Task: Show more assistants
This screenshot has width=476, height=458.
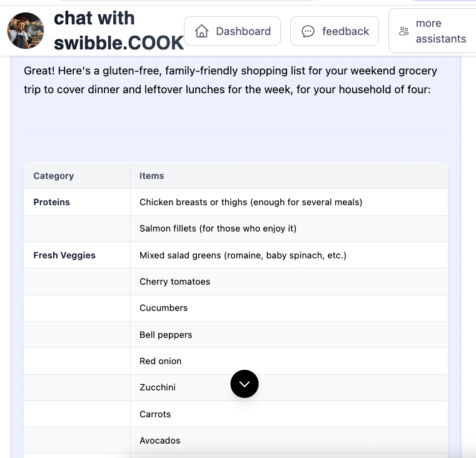Action: 433,31
